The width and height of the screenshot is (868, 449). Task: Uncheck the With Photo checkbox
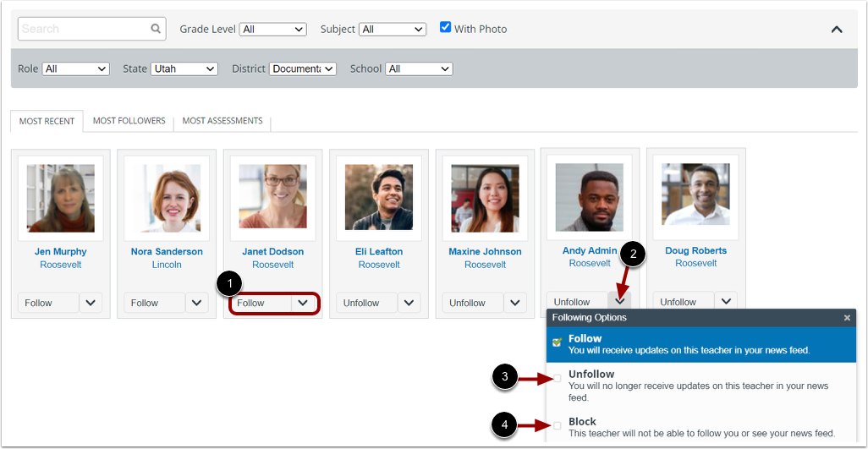[x=445, y=27]
